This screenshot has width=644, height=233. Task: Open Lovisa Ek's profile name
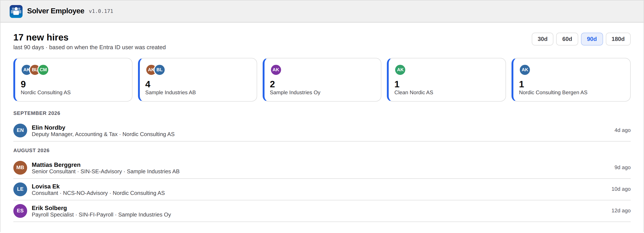46,187
